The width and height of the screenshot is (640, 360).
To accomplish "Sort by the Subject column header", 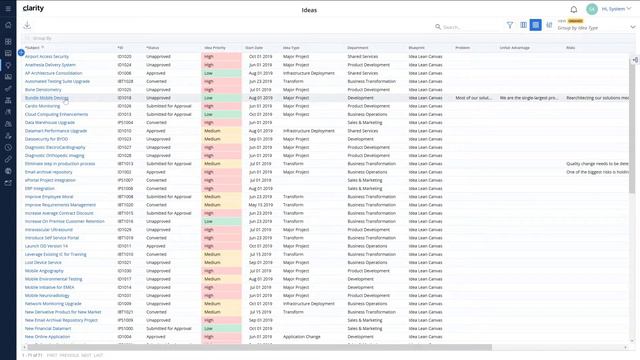I will 33,48.
